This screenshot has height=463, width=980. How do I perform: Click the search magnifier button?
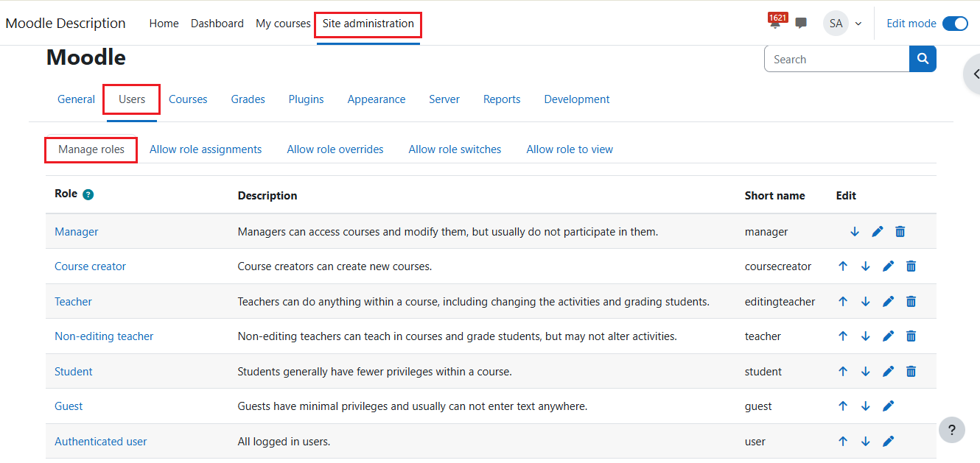(923, 59)
